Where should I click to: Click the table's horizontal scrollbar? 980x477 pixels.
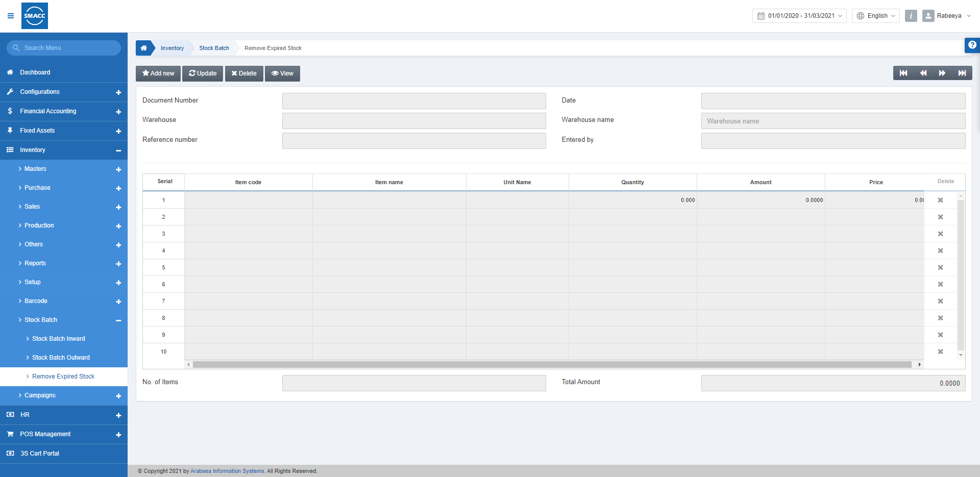coord(553,364)
